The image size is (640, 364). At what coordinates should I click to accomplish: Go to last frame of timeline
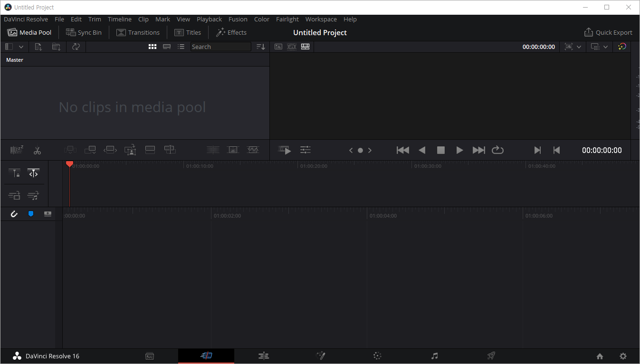[x=479, y=150]
